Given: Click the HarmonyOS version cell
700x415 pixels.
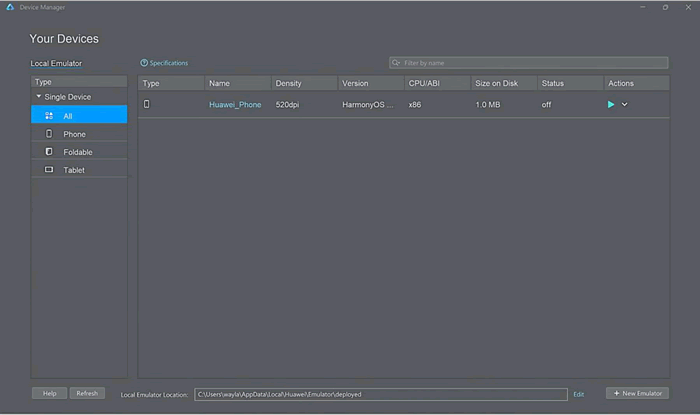Looking at the screenshot, I should pyautogui.click(x=368, y=104).
